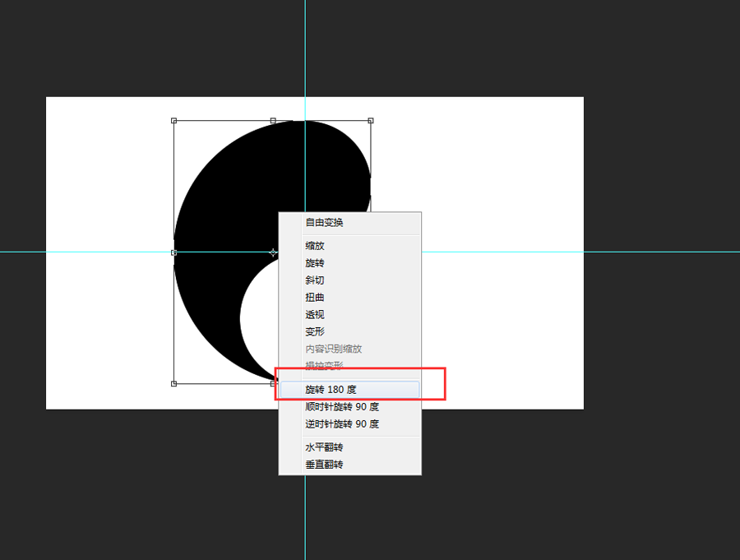Select 缩放 in the context menu

[x=349, y=246]
